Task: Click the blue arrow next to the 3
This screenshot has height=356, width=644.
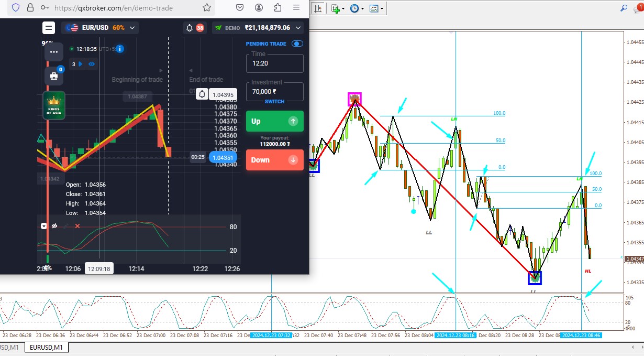Action: pos(81,64)
